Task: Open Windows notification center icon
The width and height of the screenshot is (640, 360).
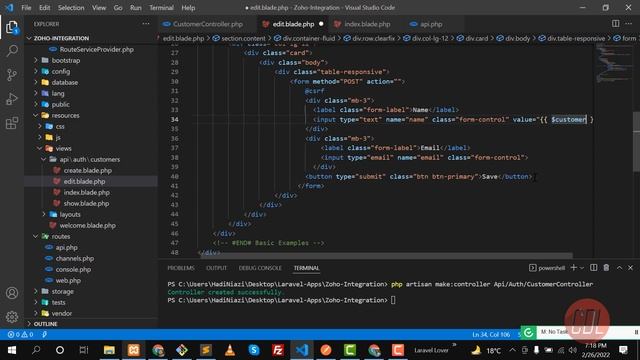Action: (623, 350)
